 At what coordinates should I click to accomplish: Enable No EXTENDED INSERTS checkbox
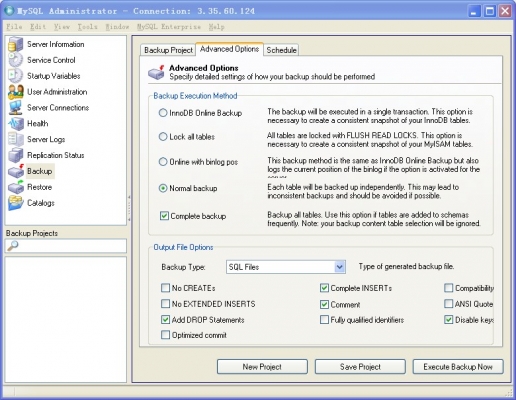(165, 304)
